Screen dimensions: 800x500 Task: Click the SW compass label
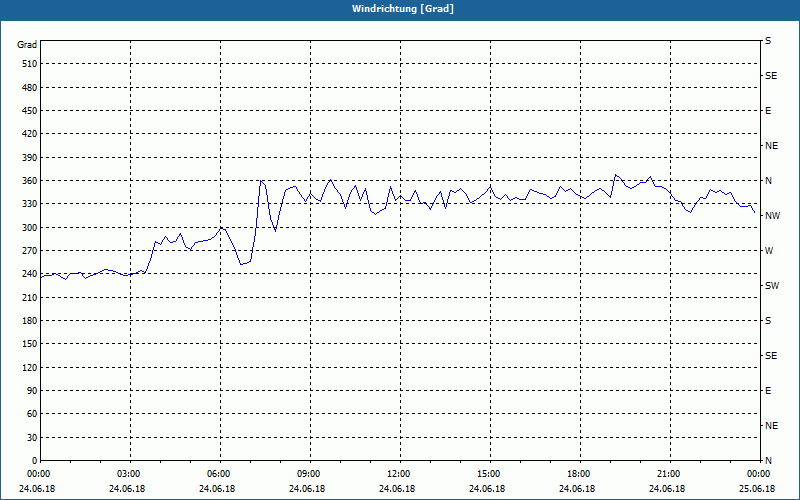click(x=772, y=286)
